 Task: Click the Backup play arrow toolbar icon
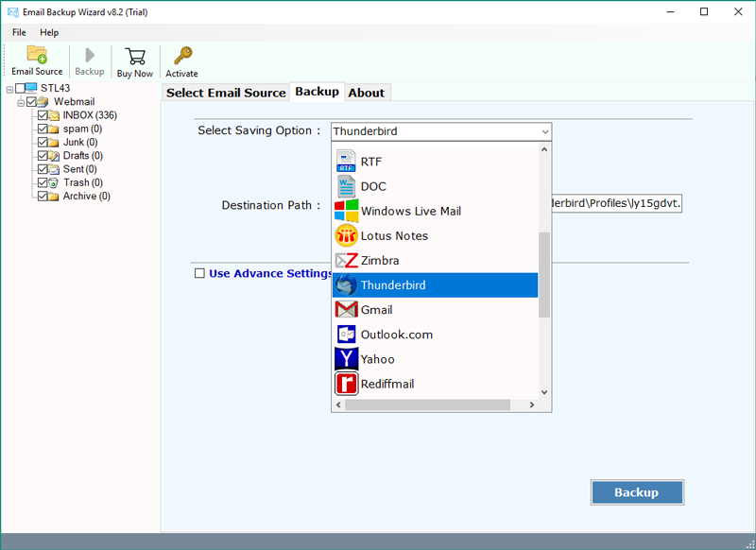pos(90,55)
